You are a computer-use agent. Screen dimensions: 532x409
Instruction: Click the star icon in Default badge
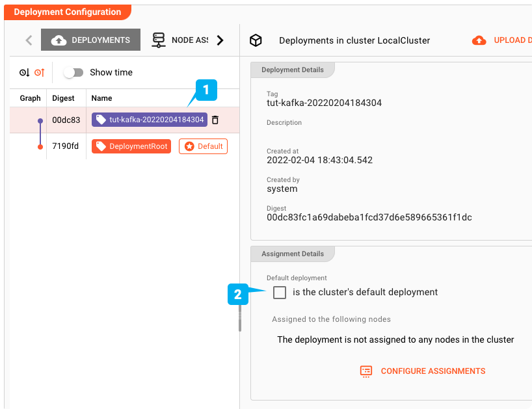[x=189, y=146]
